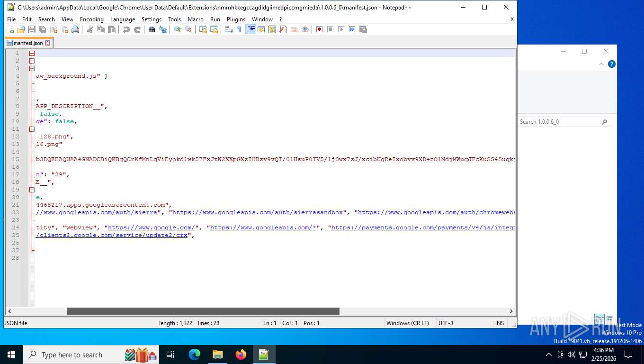The width and height of the screenshot is (644, 364).
Task: Click the Search 1.0.0.6_0 field
Action: tap(564, 122)
